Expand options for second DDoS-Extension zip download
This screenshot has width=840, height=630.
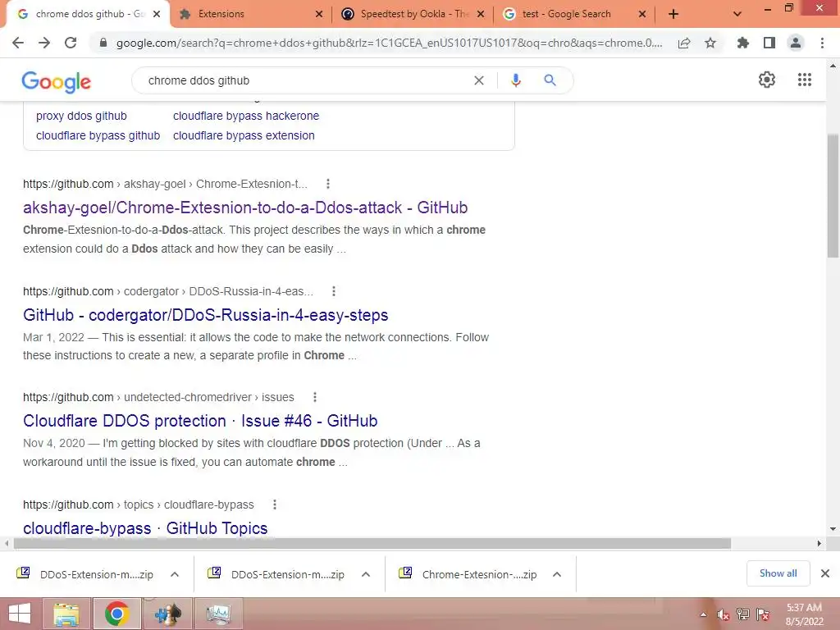pyautogui.click(x=366, y=574)
